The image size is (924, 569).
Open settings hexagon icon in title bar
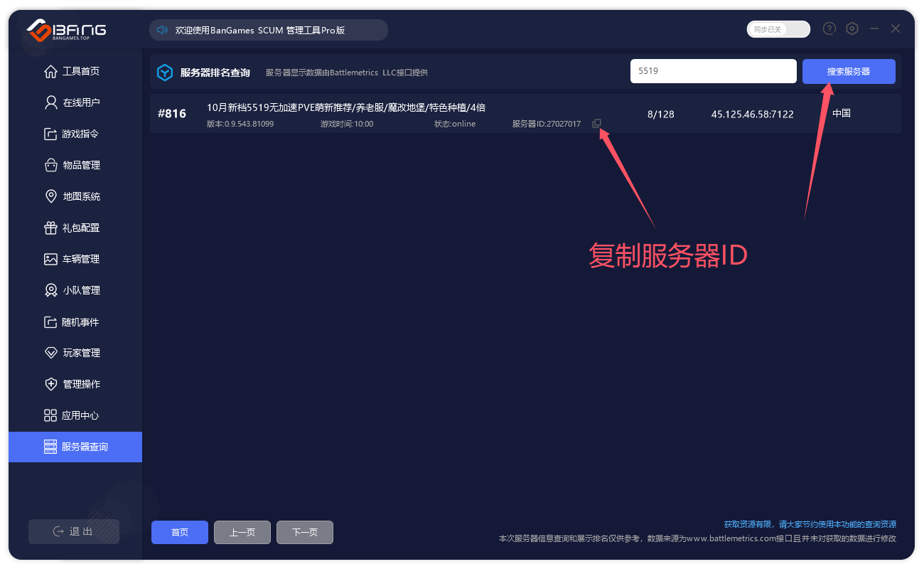(x=852, y=29)
